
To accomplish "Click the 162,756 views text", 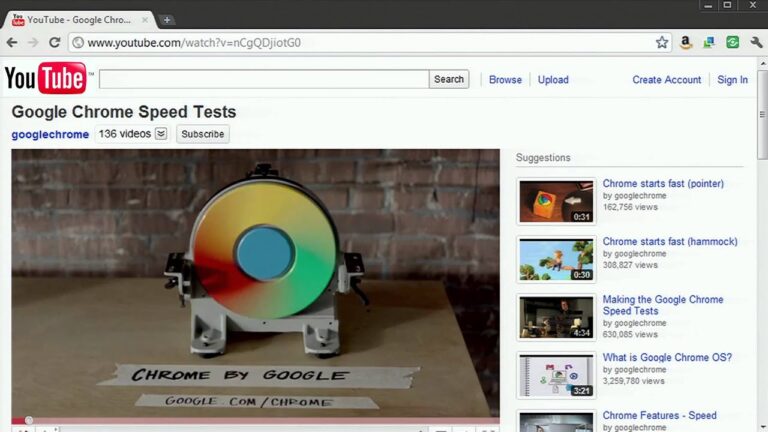I will (630, 207).
